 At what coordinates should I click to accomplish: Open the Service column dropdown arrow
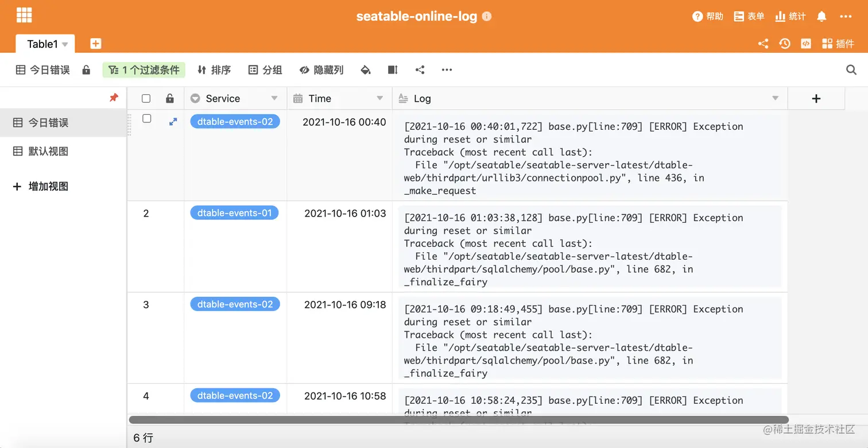point(274,99)
